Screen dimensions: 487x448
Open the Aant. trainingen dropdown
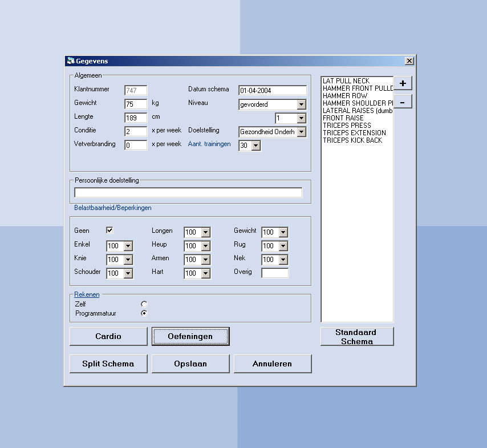coord(255,146)
